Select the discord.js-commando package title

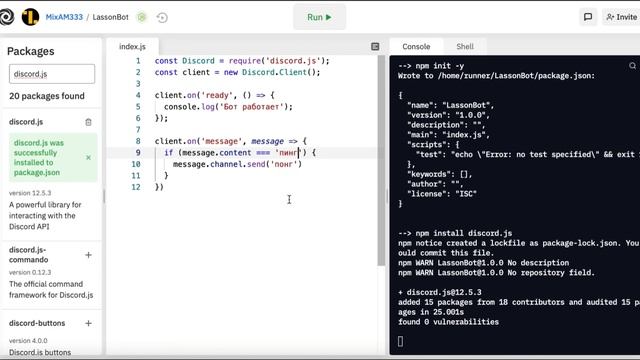29,255
